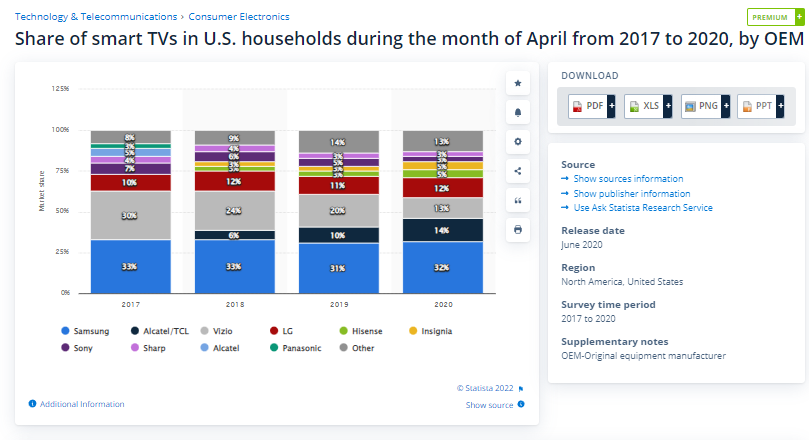Click the bell notification icon
The width and height of the screenshot is (809, 440).
pos(517,112)
